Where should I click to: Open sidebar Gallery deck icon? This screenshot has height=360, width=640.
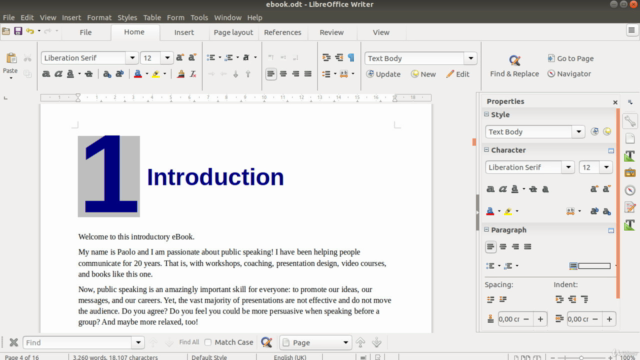click(x=630, y=173)
